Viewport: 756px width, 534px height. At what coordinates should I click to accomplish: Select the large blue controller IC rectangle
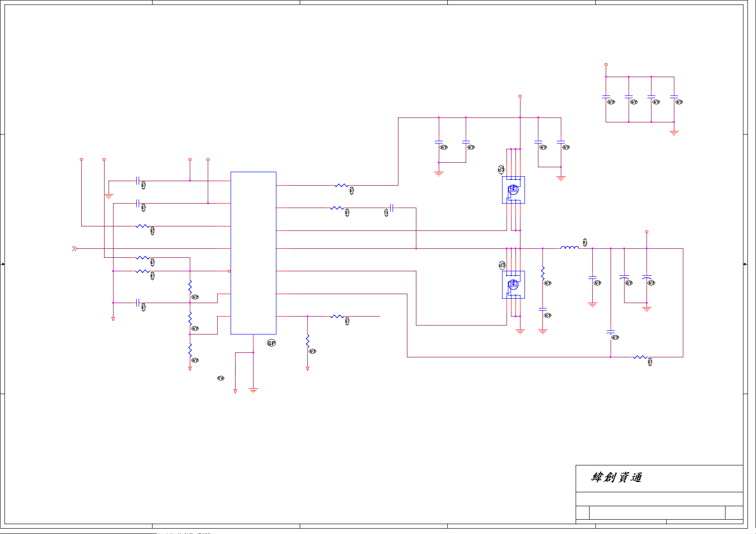click(253, 253)
